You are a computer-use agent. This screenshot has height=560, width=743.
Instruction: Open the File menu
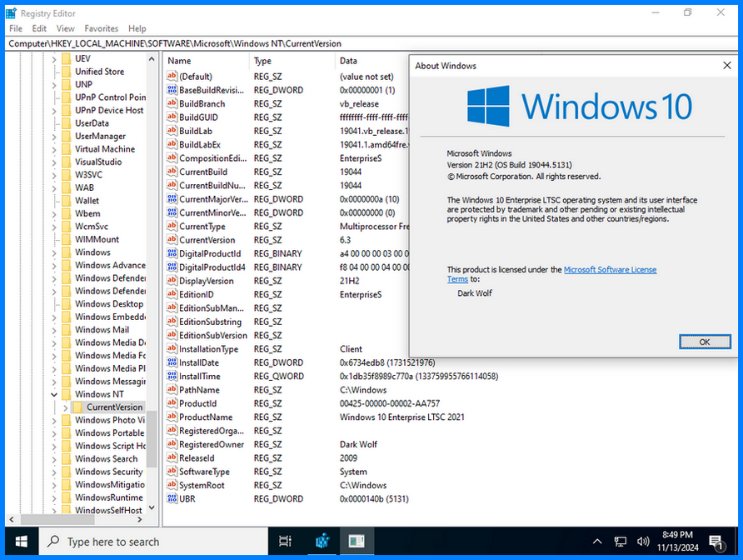coord(16,28)
